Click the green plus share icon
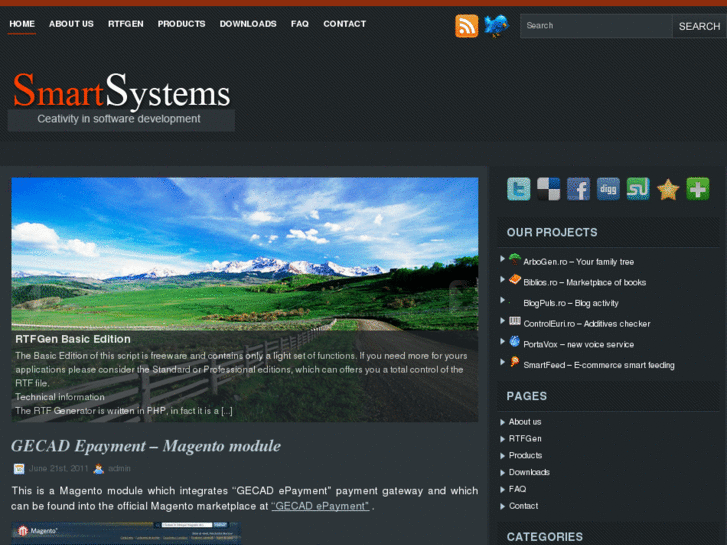The width and height of the screenshot is (727, 545). [x=698, y=189]
